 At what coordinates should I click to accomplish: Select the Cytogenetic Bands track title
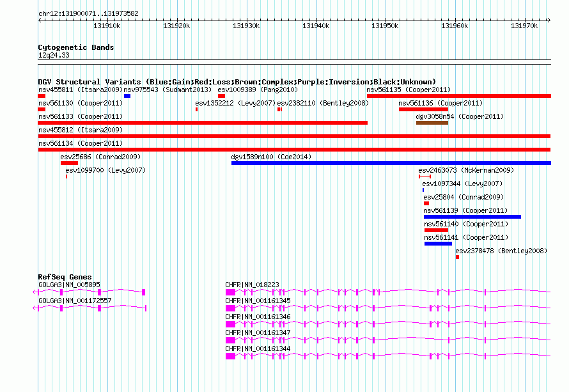[76, 47]
